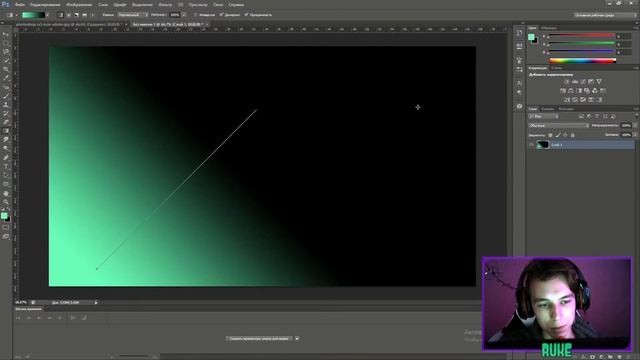Toggle the Дизеринг (Dither) checkbox

(x=221, y=15)
